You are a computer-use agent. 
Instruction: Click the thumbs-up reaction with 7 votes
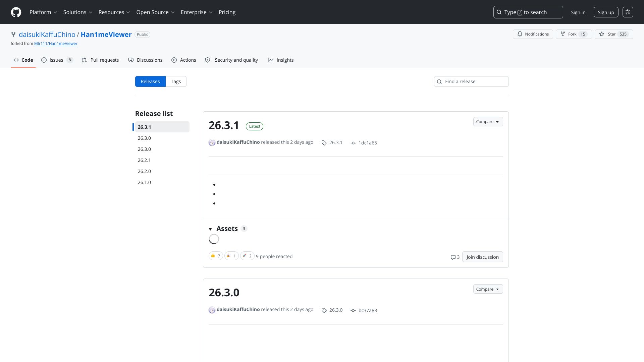(x=216, y=256)
